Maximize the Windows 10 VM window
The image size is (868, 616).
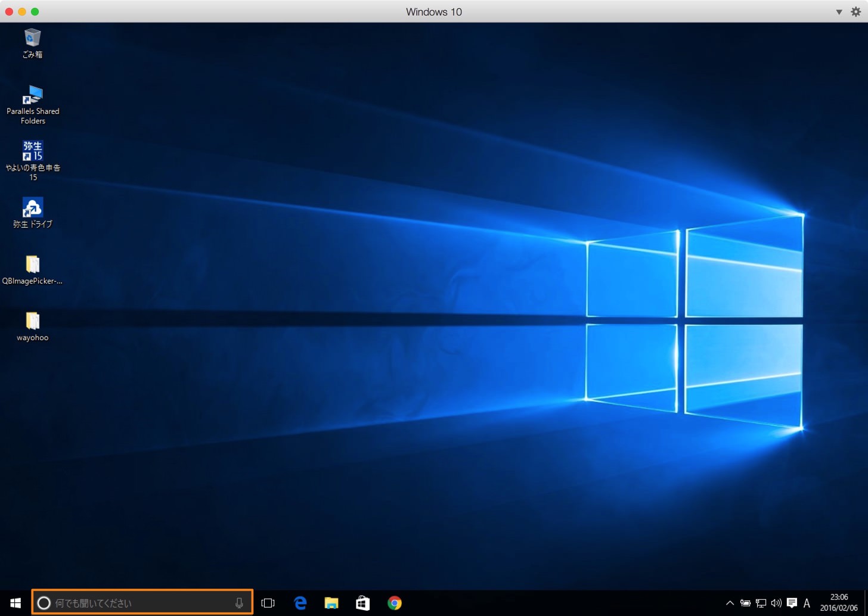pyautogui.click(x=35, y=12)
